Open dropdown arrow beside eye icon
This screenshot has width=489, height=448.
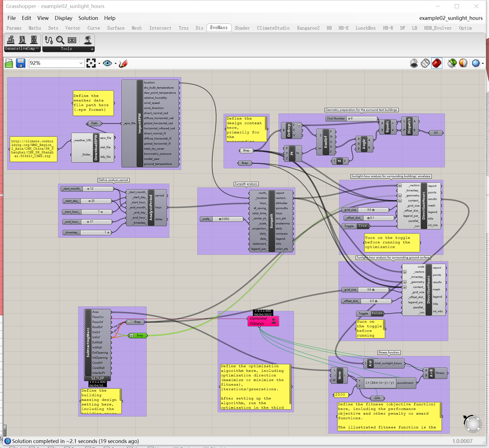tap(115, 63)
